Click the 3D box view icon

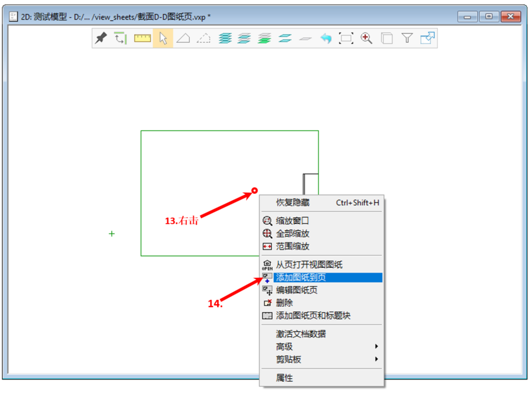pyautogui.click(x=387, y=38)
